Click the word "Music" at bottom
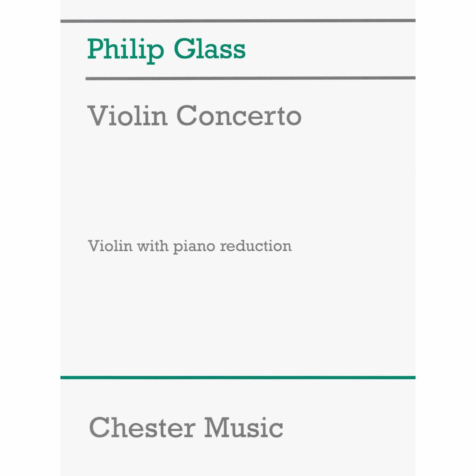 point(243,427)
